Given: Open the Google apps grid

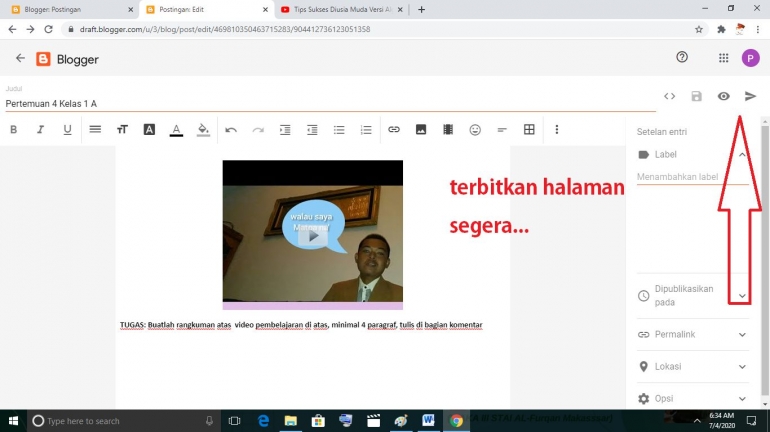Looking at the screenshot, I should pyautogui.click(x=723, y=58).
